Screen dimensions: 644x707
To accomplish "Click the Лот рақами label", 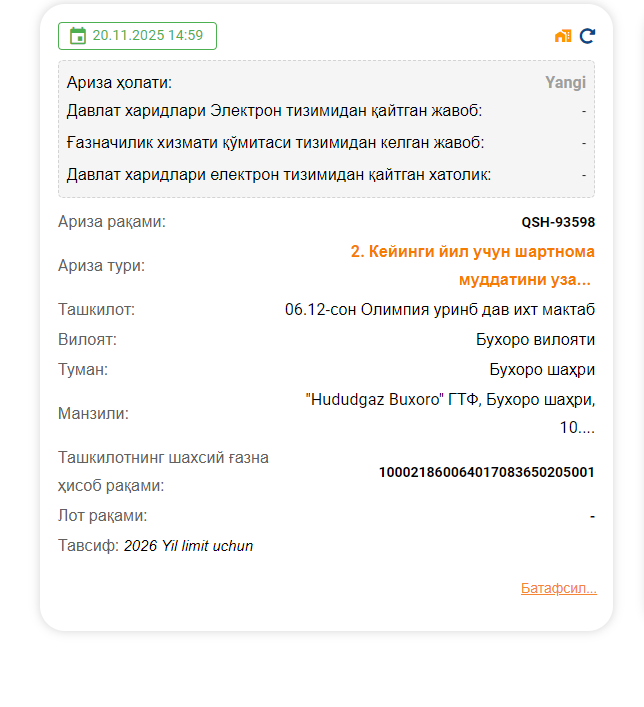I will [102, 516].
